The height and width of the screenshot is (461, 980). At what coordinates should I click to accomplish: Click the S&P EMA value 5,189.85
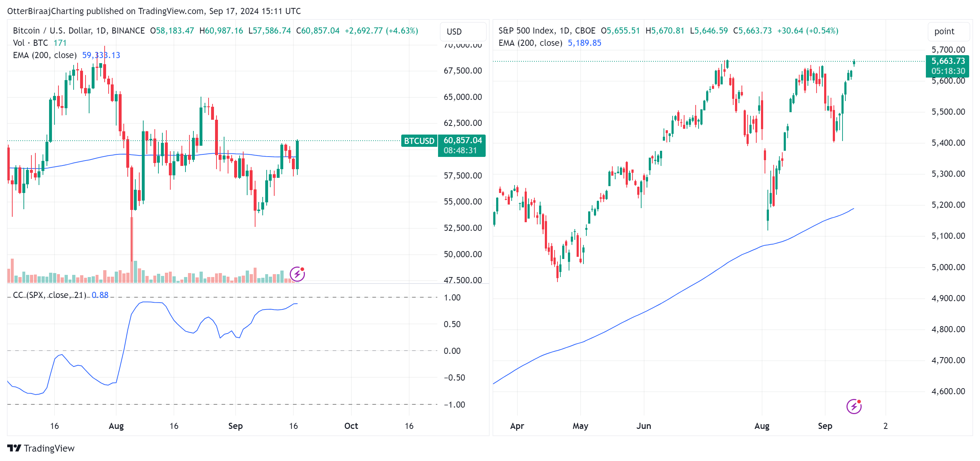[584, 43]
